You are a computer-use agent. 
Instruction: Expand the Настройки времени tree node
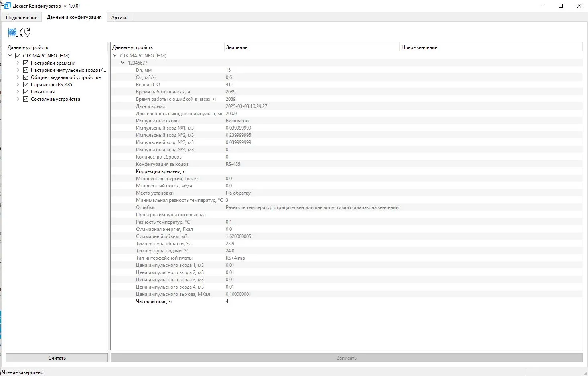[18, 63]
